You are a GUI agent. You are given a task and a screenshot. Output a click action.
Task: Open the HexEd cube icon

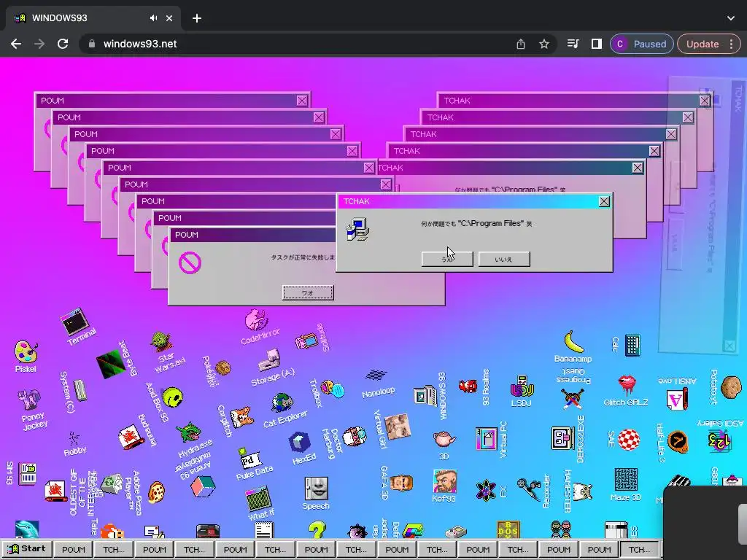click(300, 442)
